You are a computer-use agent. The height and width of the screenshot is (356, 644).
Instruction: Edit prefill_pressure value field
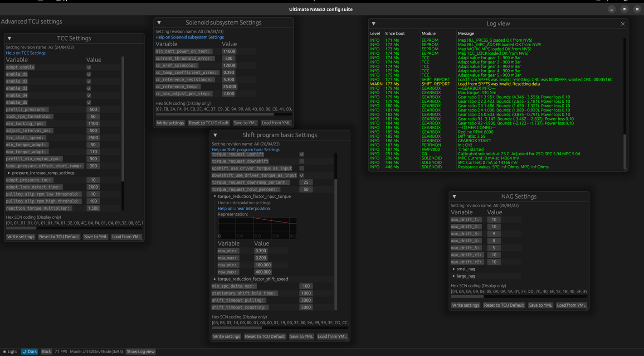click(x=93, y=110)
